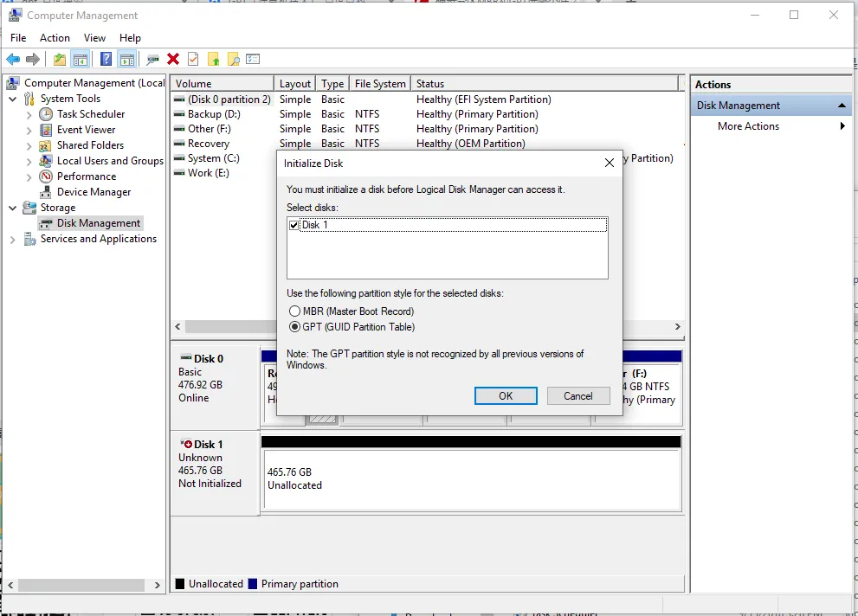The image size is (858, 616).
Task: Open the File menu
Action: tap(18, 38)
